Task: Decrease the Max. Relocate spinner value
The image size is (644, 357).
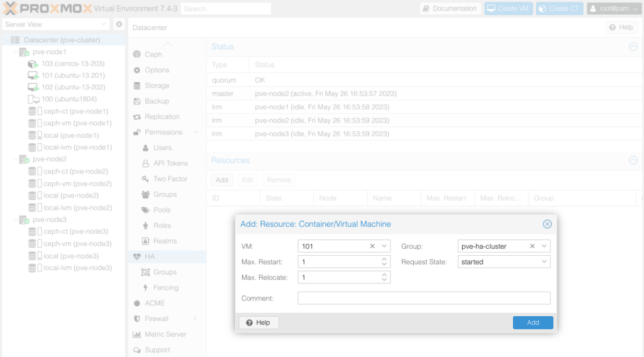Action: (384, 280)
